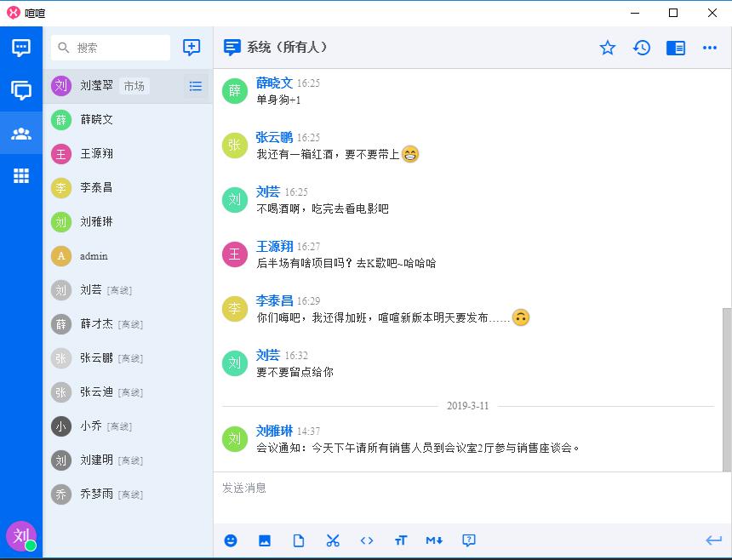This screenshot has height=560, width=732.
Task: Click the chat message scrollbar
Action: pos(726,387)
